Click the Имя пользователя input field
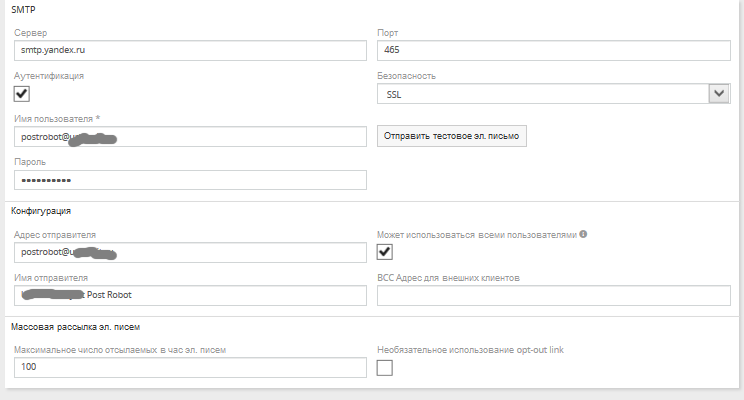Screen dimensions: 744x400 click(191, 137)
